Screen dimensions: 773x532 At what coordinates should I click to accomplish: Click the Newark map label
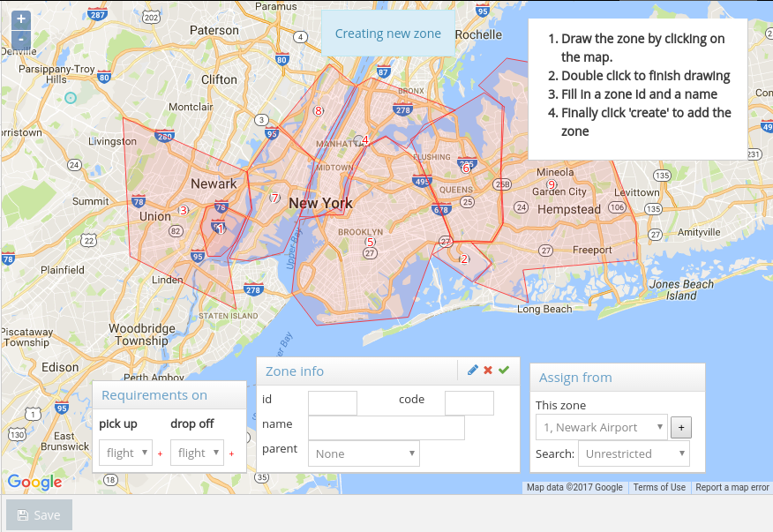(x=214, y=184)
